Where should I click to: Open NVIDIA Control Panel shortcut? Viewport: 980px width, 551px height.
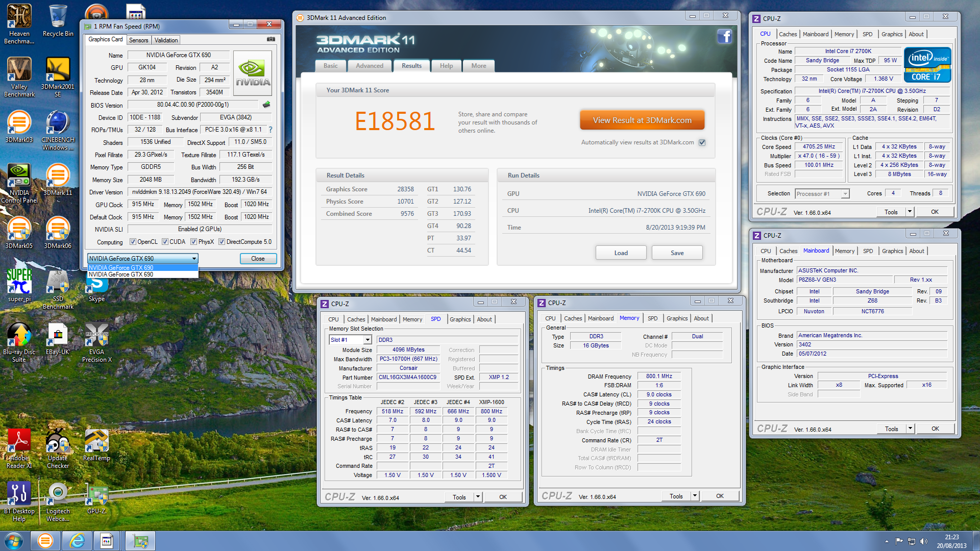[19, 183]
